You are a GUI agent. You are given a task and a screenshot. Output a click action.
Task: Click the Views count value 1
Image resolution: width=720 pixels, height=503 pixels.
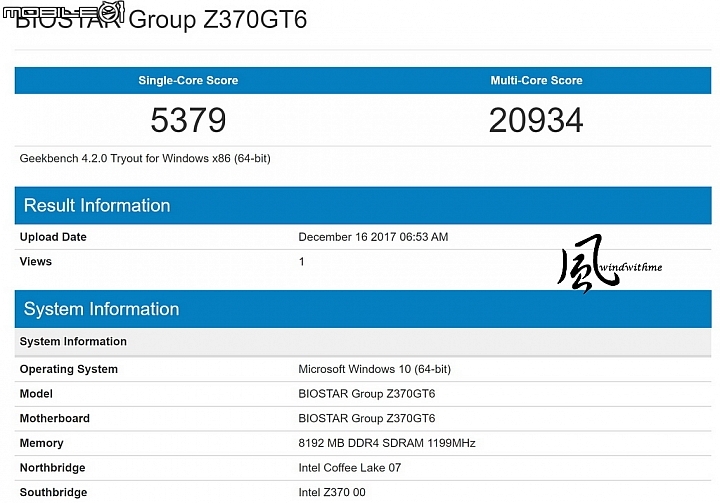(302, 261)
